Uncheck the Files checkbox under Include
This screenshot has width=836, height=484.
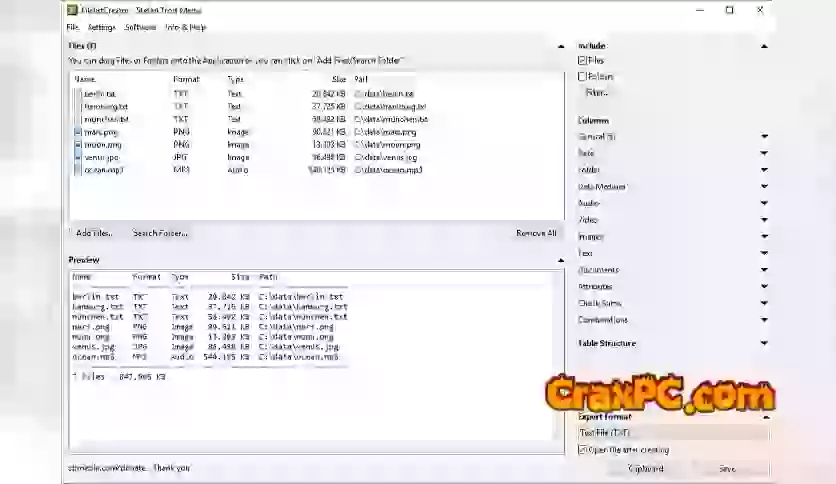(x=583, y=61)
